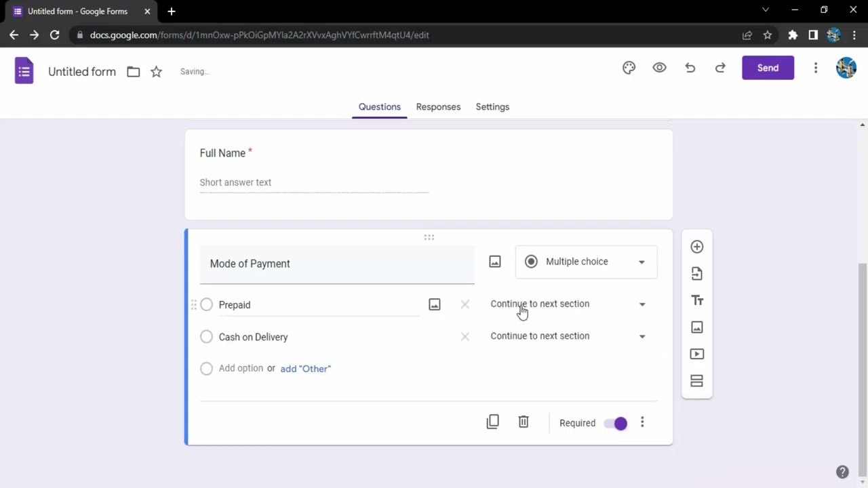This screenshot has width=868, height=488.
Task: Add a new section to form
Action: coord(696,381)
